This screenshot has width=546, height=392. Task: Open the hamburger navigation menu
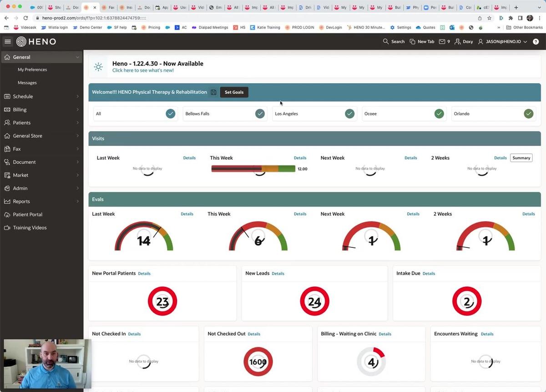7,41
